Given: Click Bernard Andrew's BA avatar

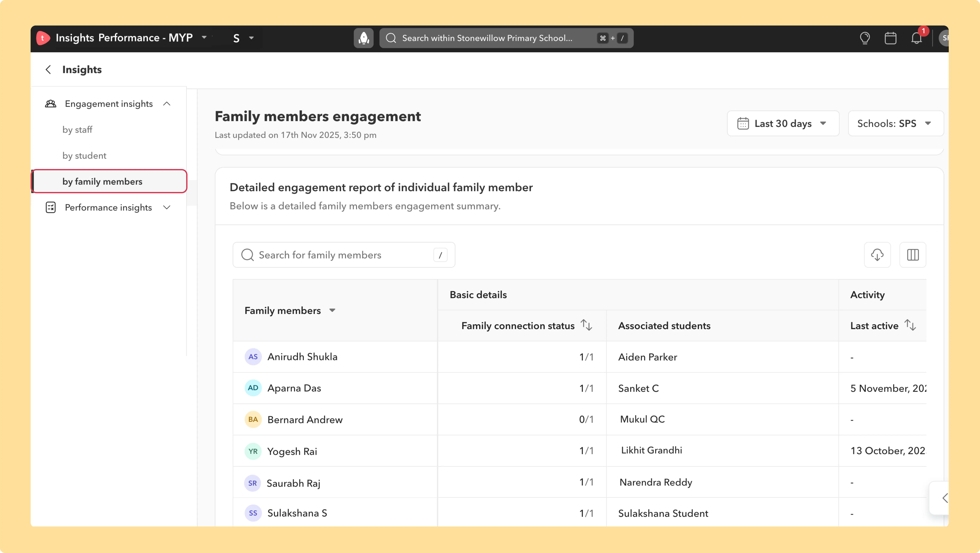Looking at the screenshot, I should pos(253,419).
